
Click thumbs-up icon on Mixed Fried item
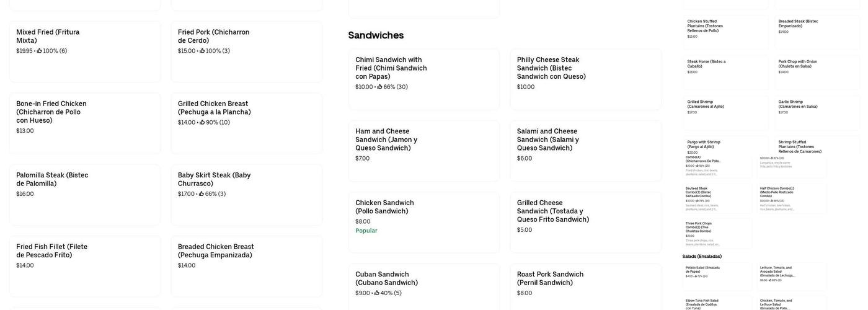[x=40, y=51]
